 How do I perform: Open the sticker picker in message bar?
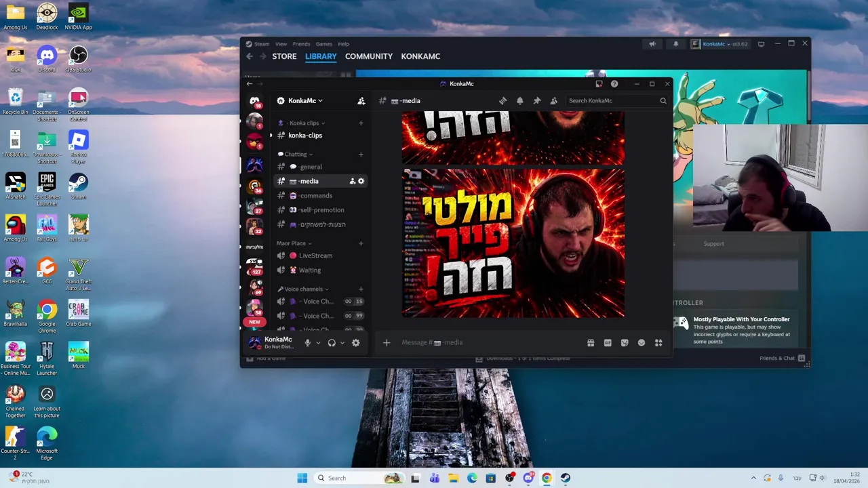coord(625,343)
